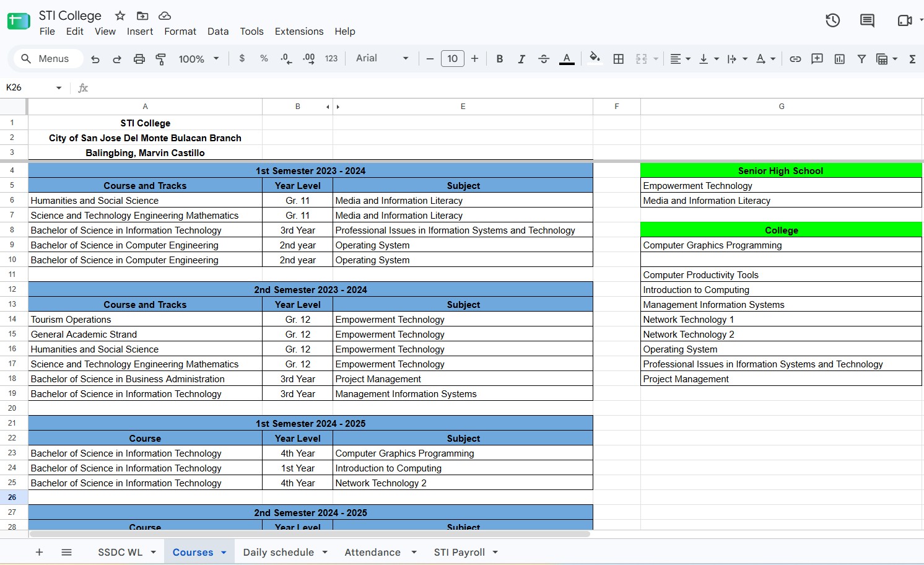Click the Increase decimal places icon

click(308, 59)
